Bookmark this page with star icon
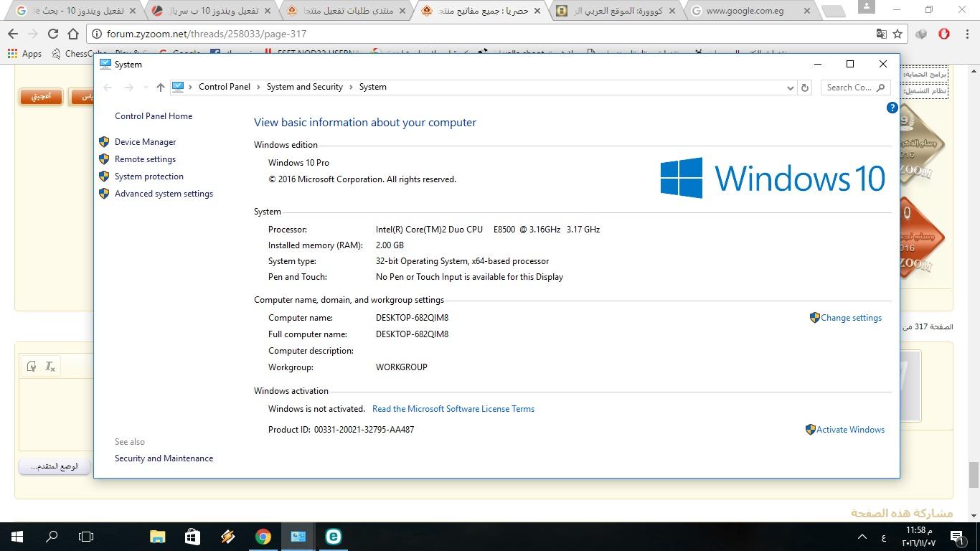 [897, 34]
